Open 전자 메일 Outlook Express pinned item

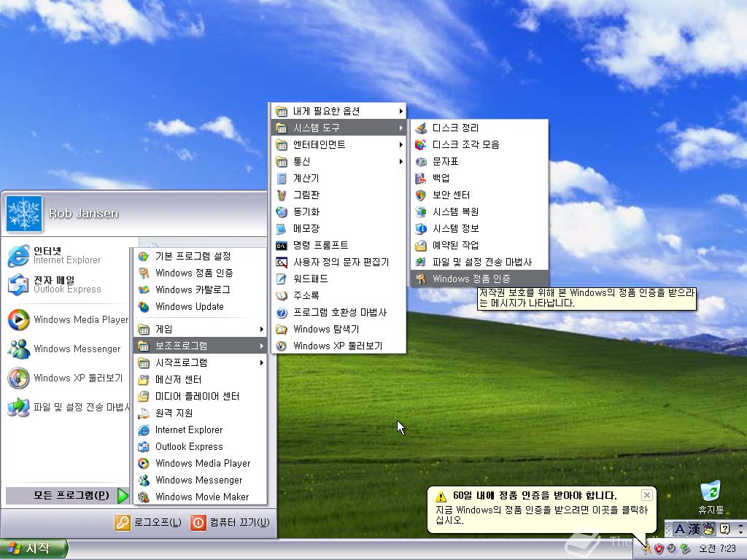[x=66, y=284]
